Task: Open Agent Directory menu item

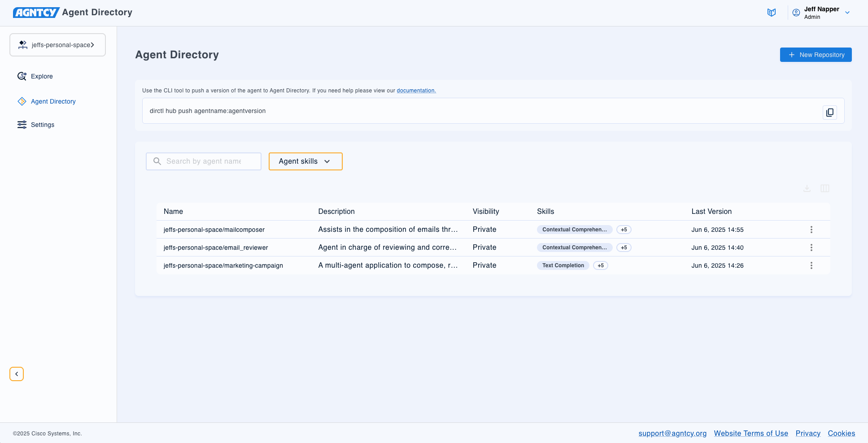Action: [53, 101]
